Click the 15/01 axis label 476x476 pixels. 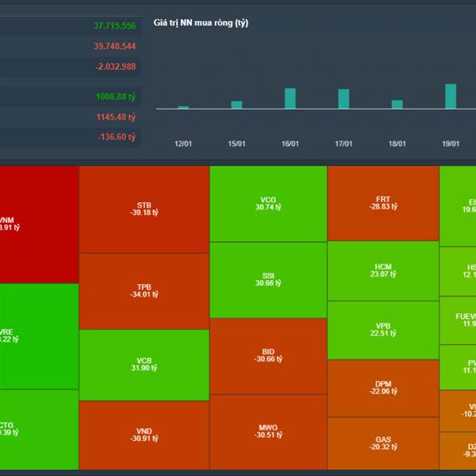click(236, 144)
